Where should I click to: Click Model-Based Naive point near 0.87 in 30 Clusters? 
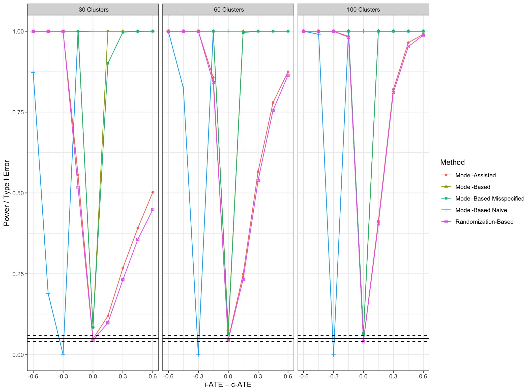pyautogui.click(x=33, y=73)
